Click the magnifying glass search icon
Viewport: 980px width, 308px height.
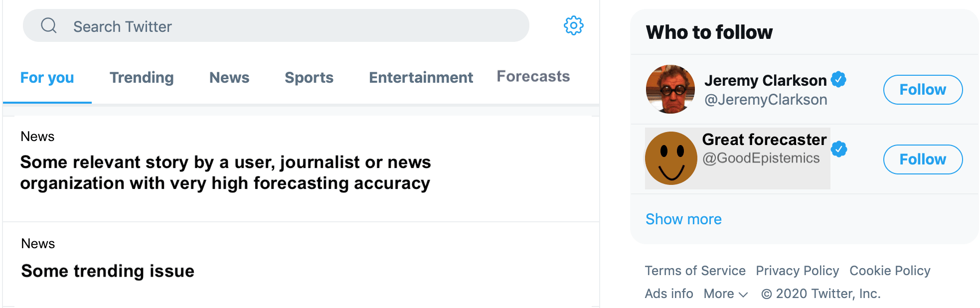[49, 25]
